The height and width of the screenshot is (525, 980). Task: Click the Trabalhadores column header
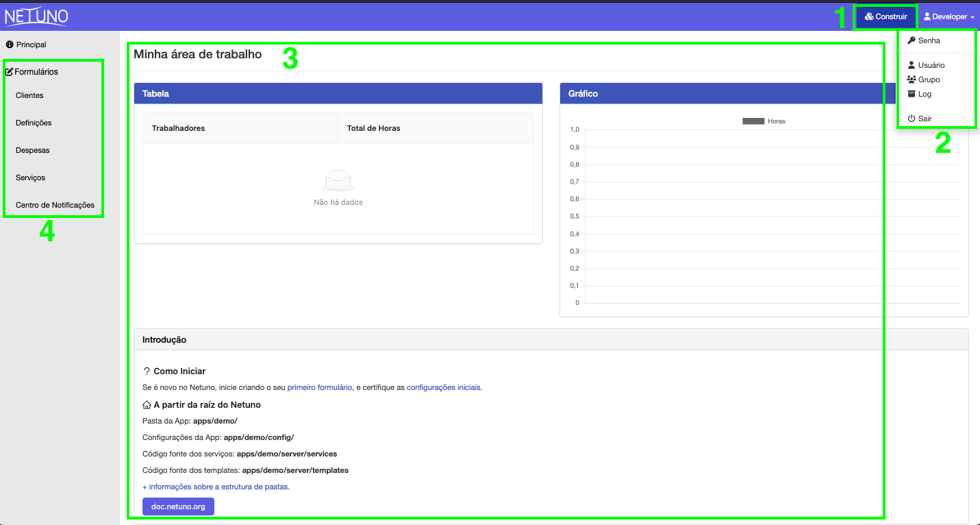click(x=178, y=128)
